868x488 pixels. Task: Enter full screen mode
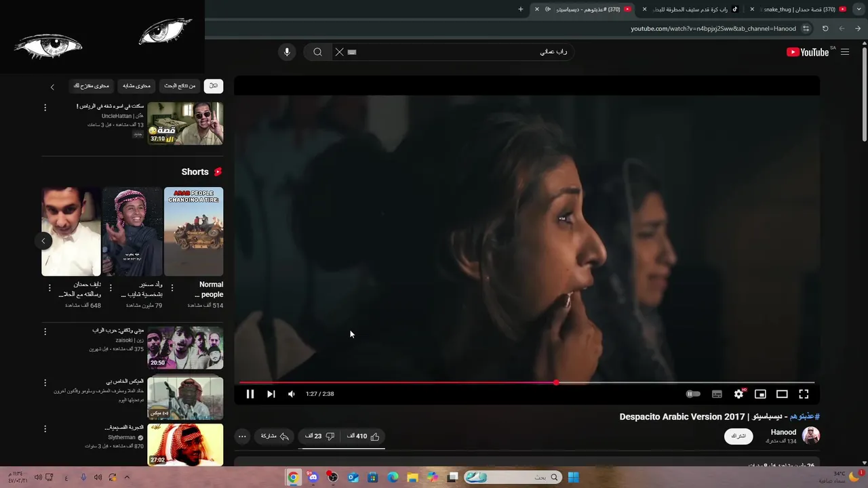(804, 394)
